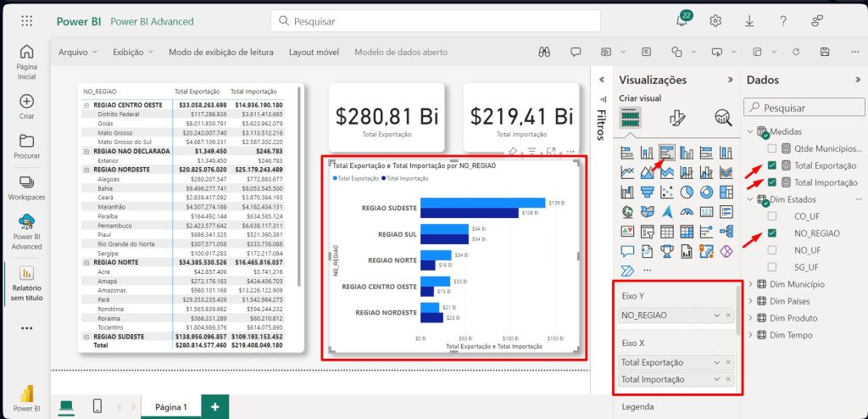Select the pie chart visualization icon
The image size is (868, 419).
685,191
